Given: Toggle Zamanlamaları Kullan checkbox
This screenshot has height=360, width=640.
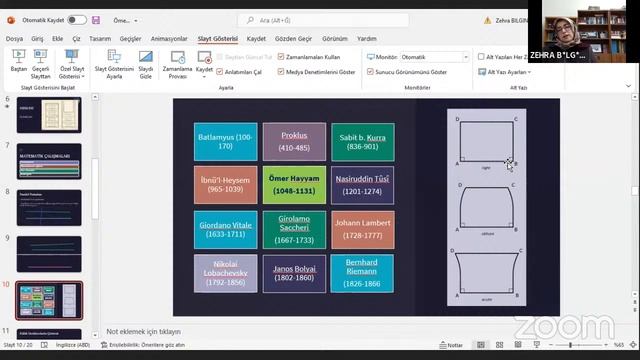Looking at the screenshot, I should 281,57.
